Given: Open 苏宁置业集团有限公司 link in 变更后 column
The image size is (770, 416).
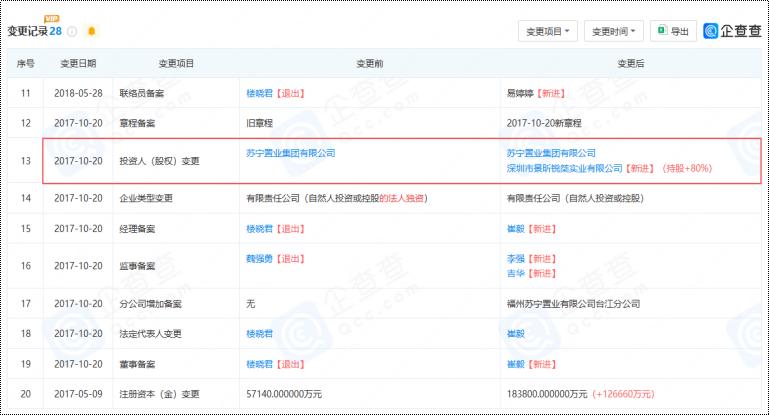Looking at the screenshot, I should [551, 153].
